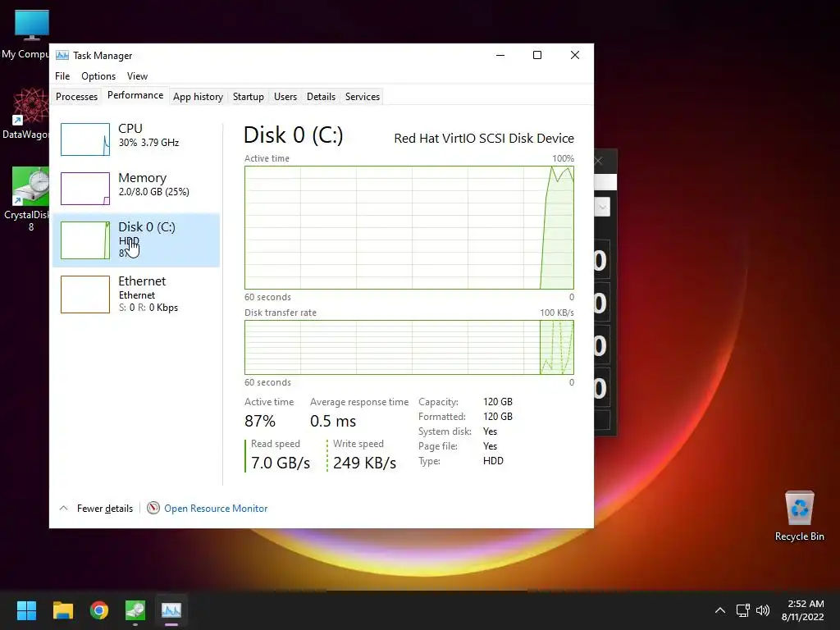The image size is (840, 630).
Task: Open the Recycle Bin desktop icon
Action: coord(799,516)
